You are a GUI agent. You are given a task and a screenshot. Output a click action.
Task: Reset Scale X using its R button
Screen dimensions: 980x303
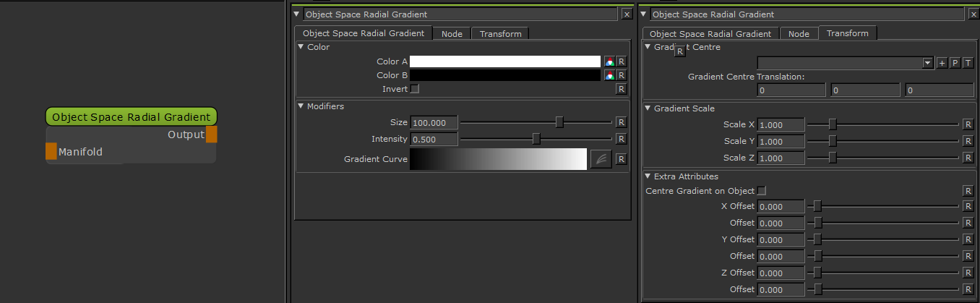click(x=968, y=124)
